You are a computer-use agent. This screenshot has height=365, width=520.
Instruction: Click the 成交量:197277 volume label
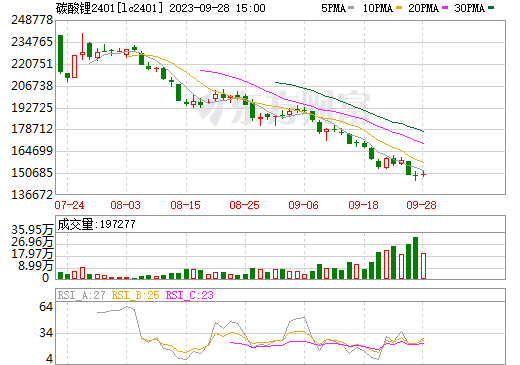pyautogui.click(x=97, y=224)
